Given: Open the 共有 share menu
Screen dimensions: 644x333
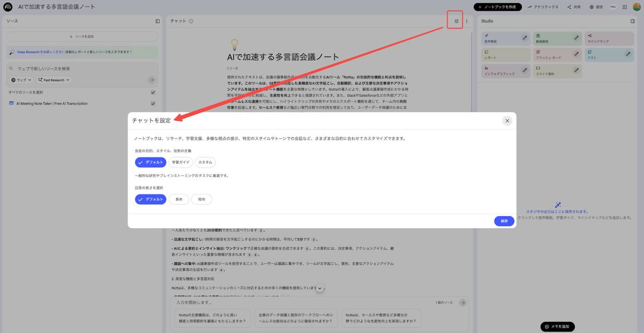Looking at the screenshot, I should 573,7.
